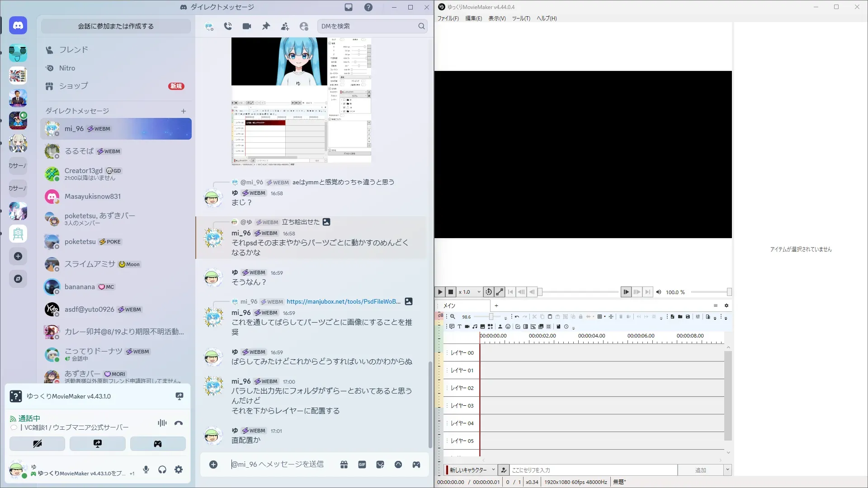Open the ファイル(F) menu
Image resolution: width=868 pixels, height=488 pixels.
click(x=448, y=19)
